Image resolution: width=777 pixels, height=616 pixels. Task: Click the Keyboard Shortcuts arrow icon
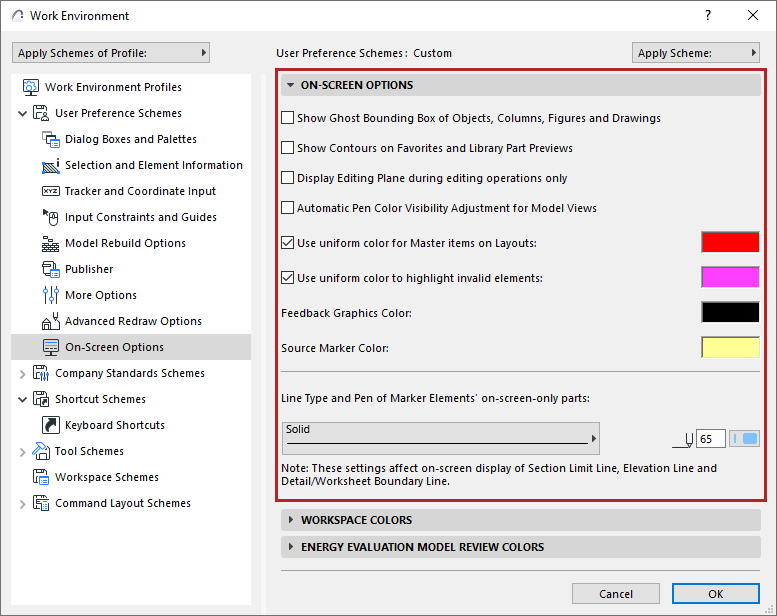tap(51, 425)
